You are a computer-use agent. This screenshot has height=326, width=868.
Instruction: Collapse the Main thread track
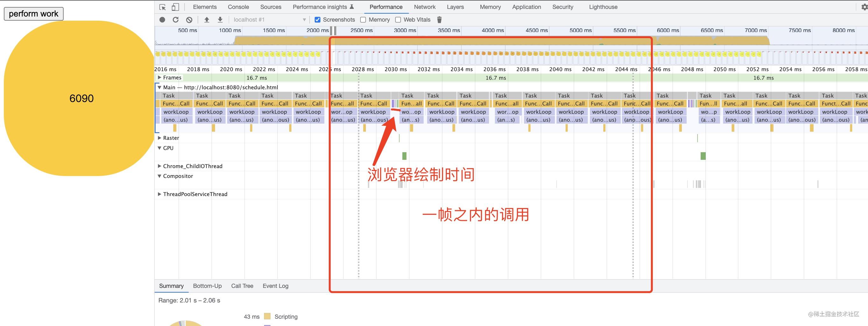[x=159, y=87]
